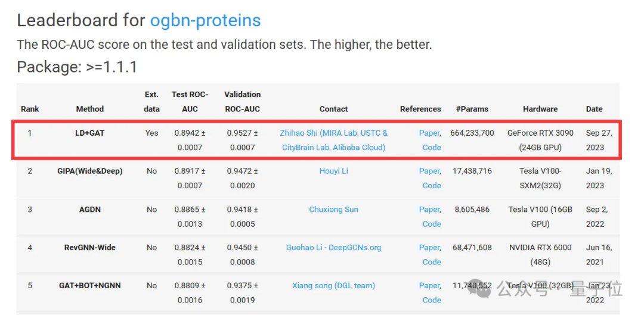Open Chuxiong Sun contact link

click(333, 209)
